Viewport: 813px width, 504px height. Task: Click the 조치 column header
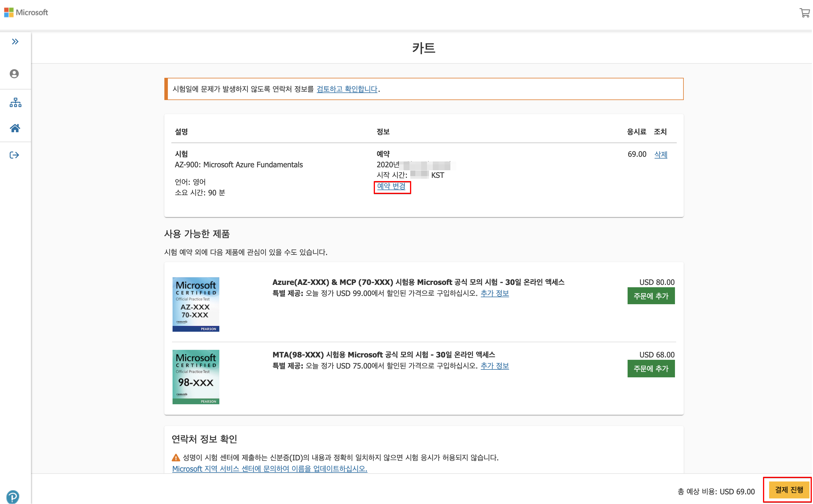[661, 132]
